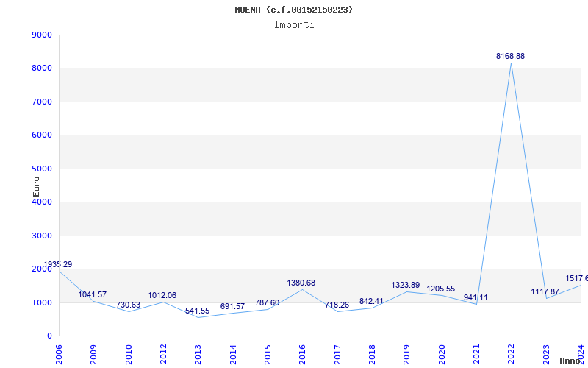The height and width of the screenshot is (368, 588).
Task: Click the y-axis value 9000
Action: 42,35
